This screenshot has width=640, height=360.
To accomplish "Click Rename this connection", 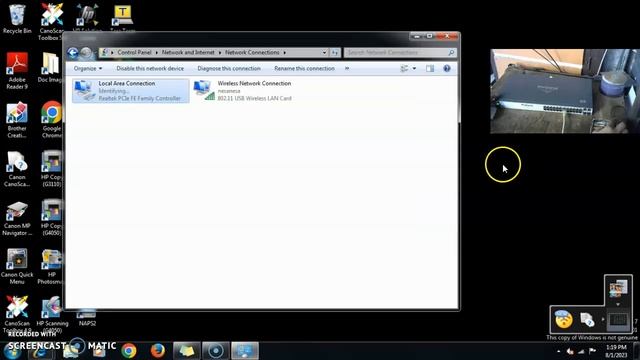I will (x=304, y=69).
